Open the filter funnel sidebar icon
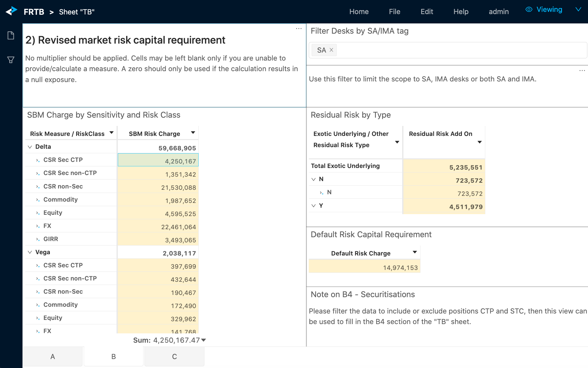This screenshot has width=588, height=368. (x=11, y=60)
